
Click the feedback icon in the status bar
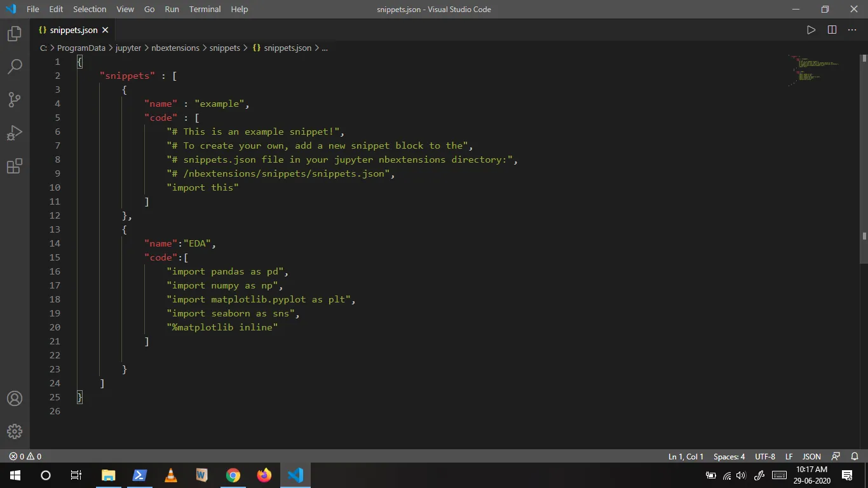836,456
